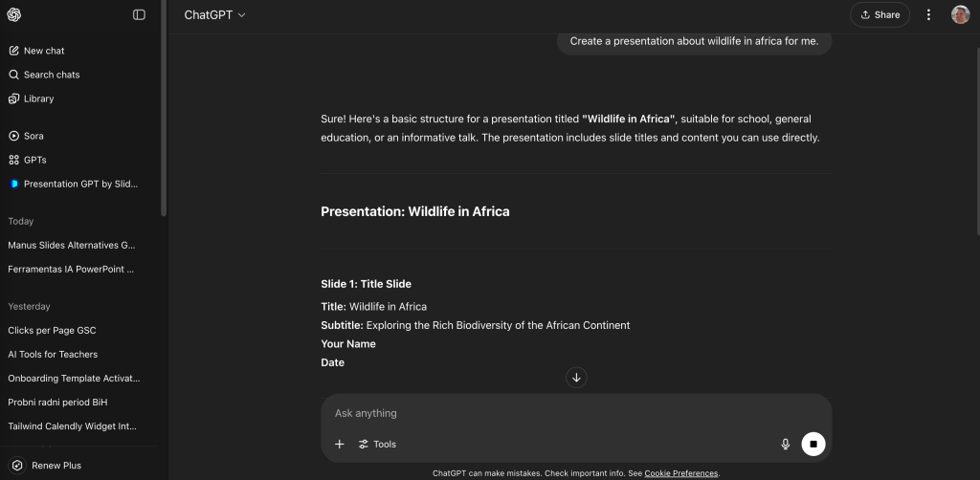
Task: Open the three-dot options menu
Action: tap(928, 14)
